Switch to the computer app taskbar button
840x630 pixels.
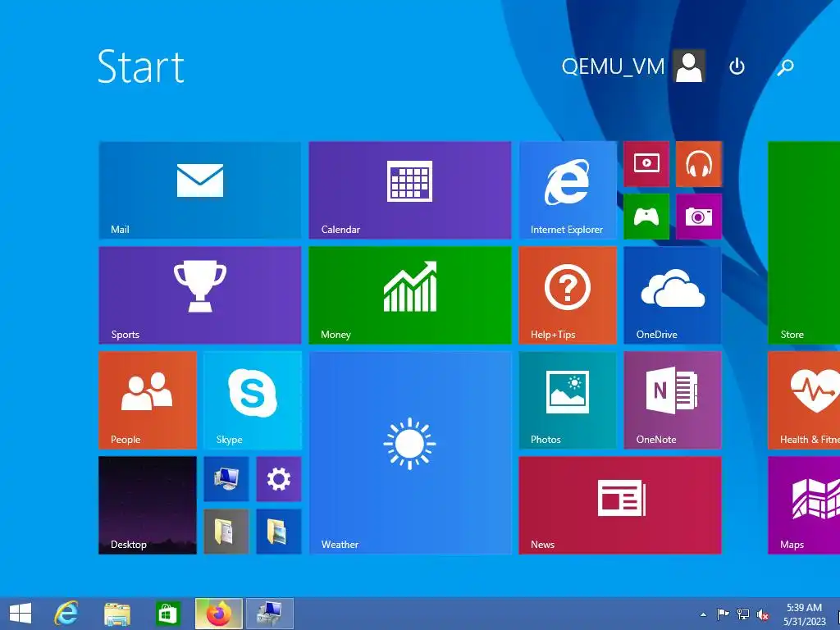[269, 614]
